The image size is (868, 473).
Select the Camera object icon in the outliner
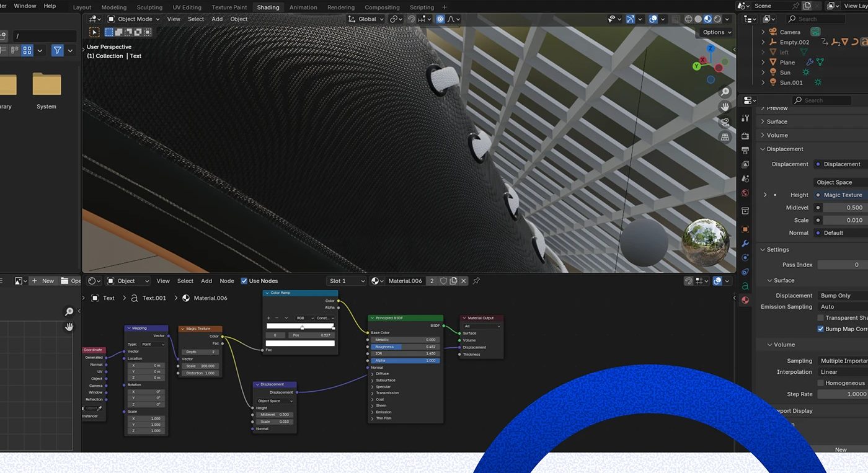click(x=773, y=32)
